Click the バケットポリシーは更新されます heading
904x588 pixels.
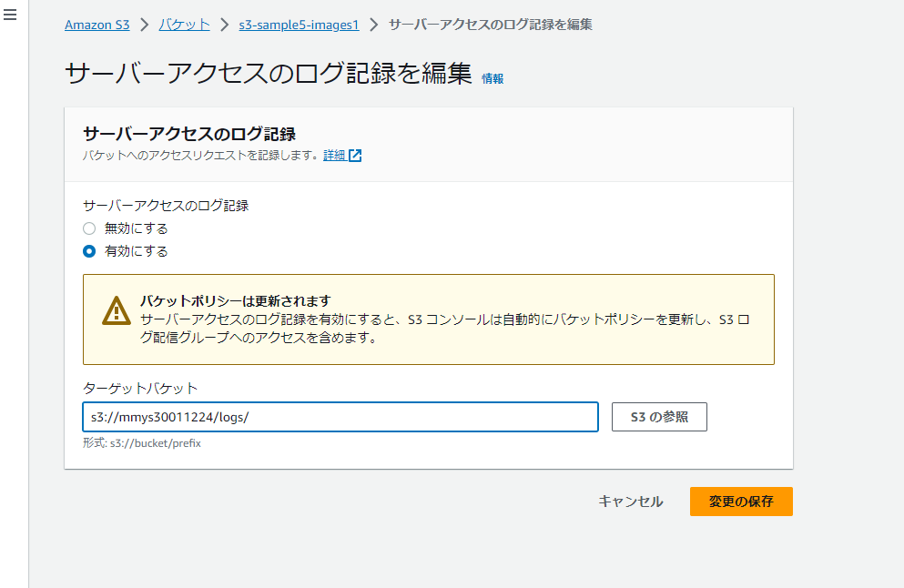click(x=236, y=301)
